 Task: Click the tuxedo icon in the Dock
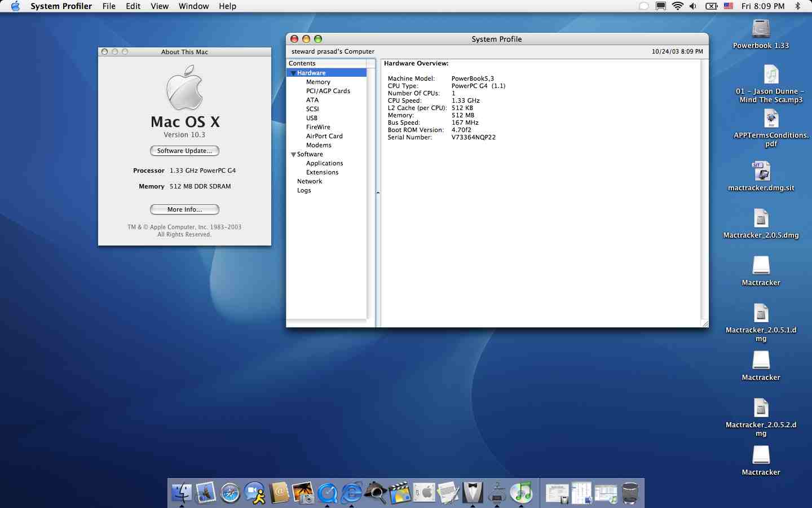click(x=473, y=493)
